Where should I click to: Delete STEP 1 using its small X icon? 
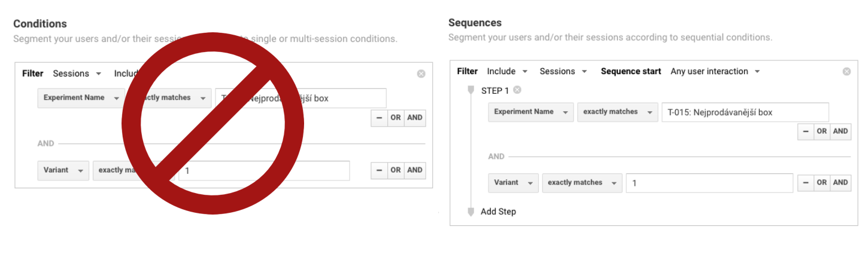pyautogui.click(x=517, y=90)
